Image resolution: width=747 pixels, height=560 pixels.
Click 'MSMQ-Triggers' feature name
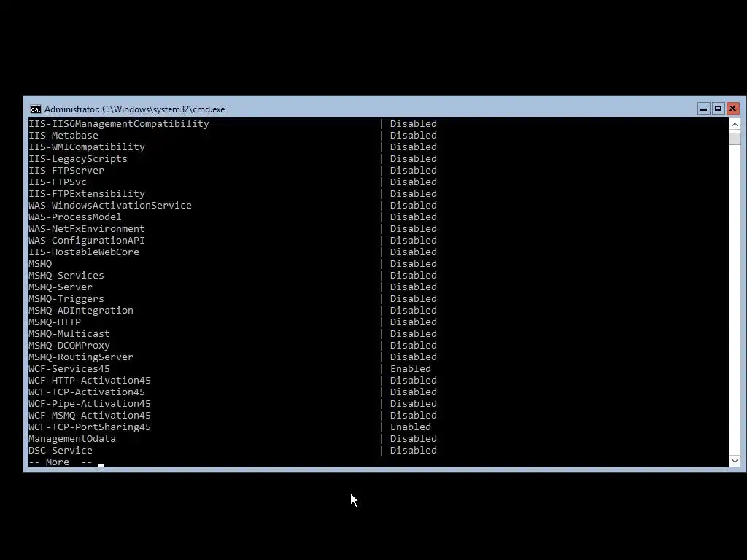pyautogui.click(x=66, y=298)
